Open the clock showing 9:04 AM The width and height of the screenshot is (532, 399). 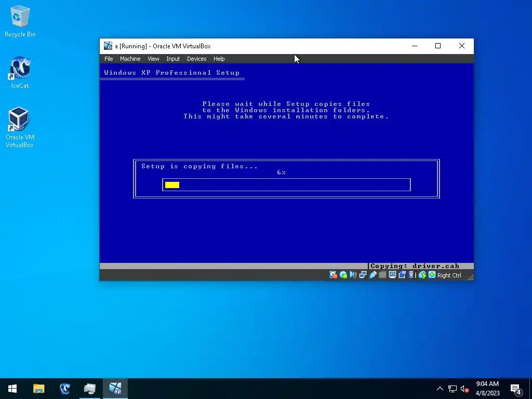(x=487, y=389)
